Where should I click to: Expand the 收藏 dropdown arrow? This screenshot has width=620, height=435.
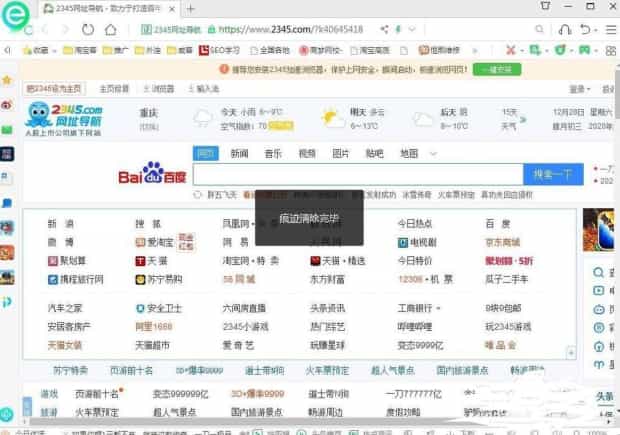tap(54, 51)
